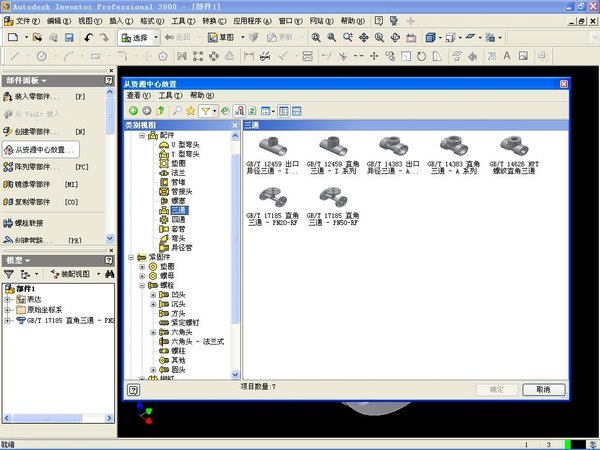Expand the 螺母 node in category tree
This screenshot has height=450, width=600.
[142, 276]
